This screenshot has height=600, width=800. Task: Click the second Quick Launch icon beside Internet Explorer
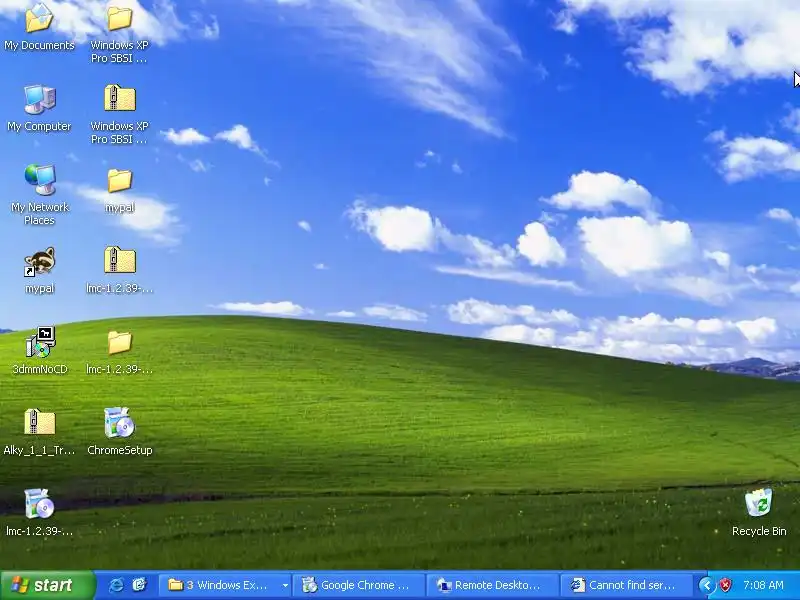tap(139, 585)
